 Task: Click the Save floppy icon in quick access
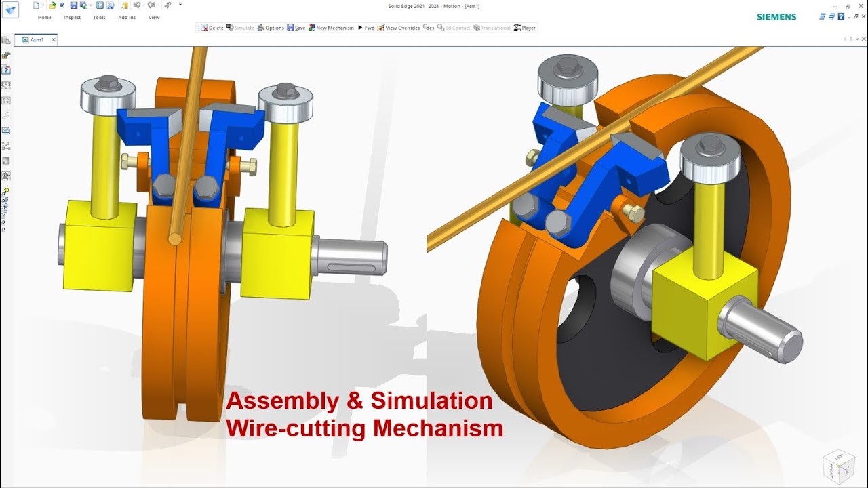coord(73,5)
